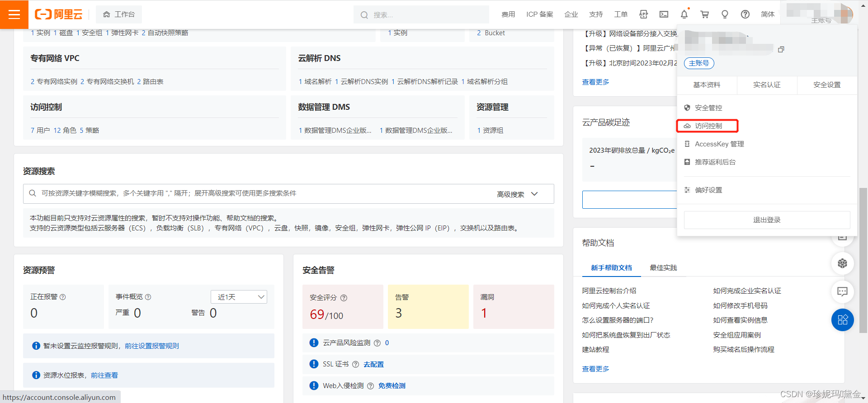Open the 访问控制 resource card title

46,107
